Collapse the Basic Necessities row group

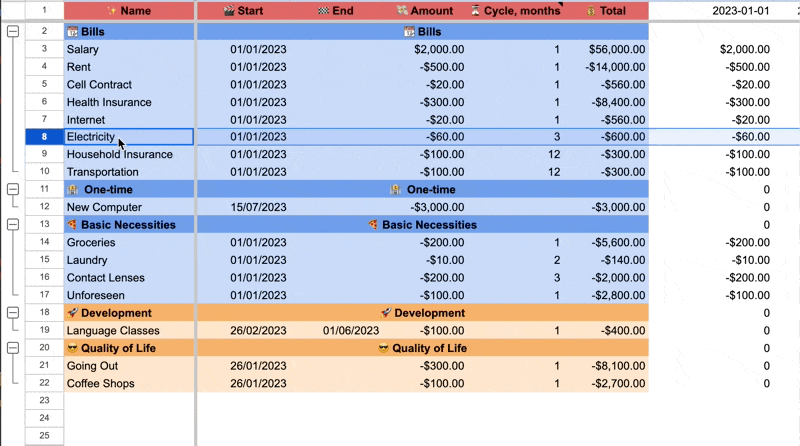tap(13, 225)
